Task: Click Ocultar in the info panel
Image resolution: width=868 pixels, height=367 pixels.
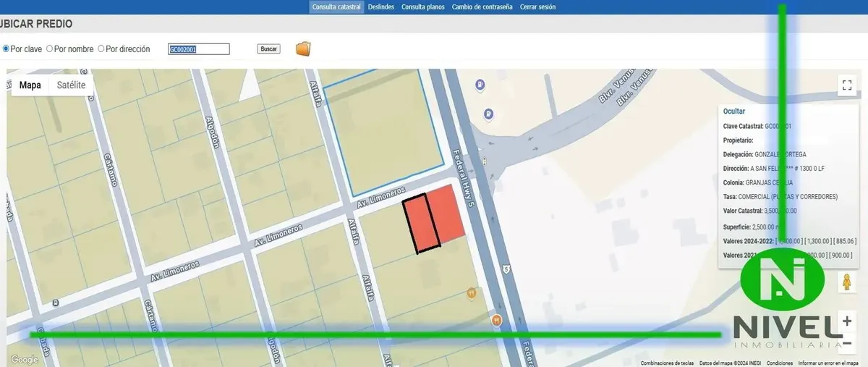Action: 733,111
